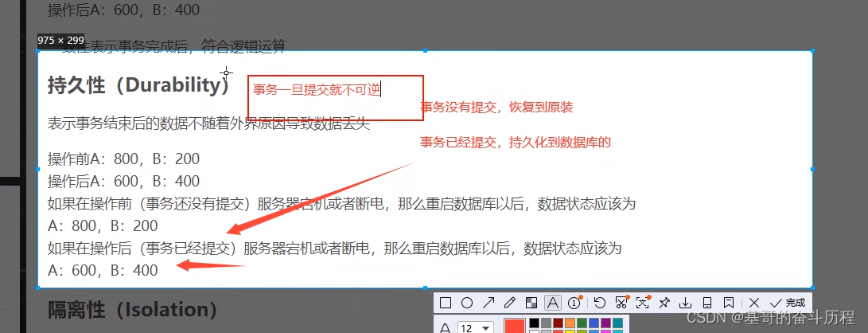The image size is (868, 333).
Task: Choose the black color swatch
Action: coord(534,323)
